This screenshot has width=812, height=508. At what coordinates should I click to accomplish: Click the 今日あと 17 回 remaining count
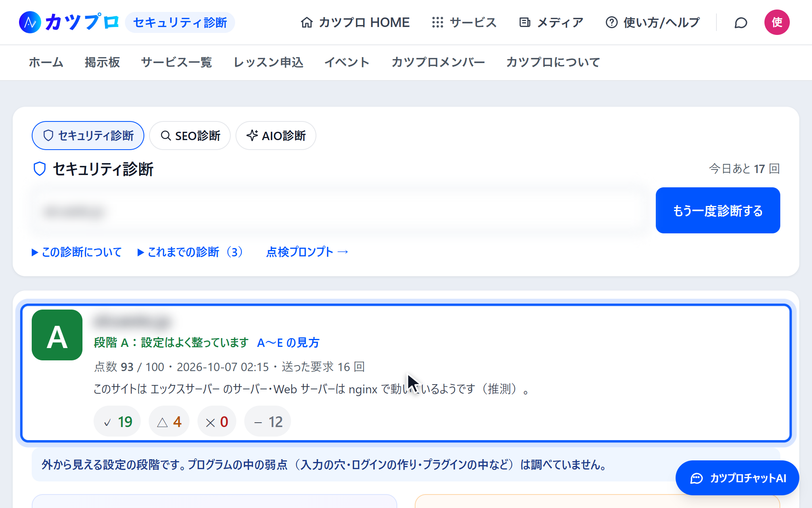coord(744,169)
